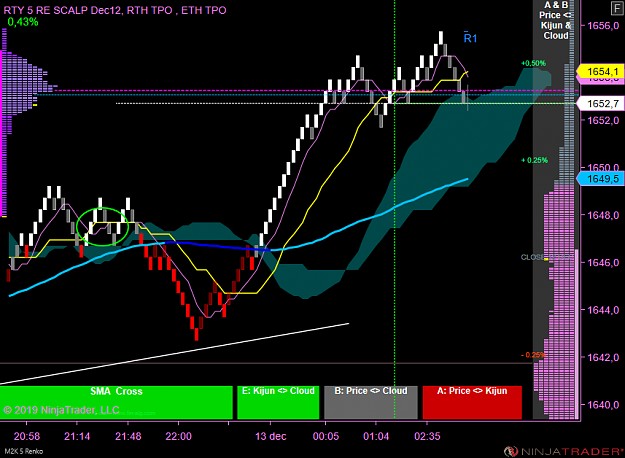The image size is (625, 458).
Task: Select the white 1652,7 price marker
Action: (601, 104)
